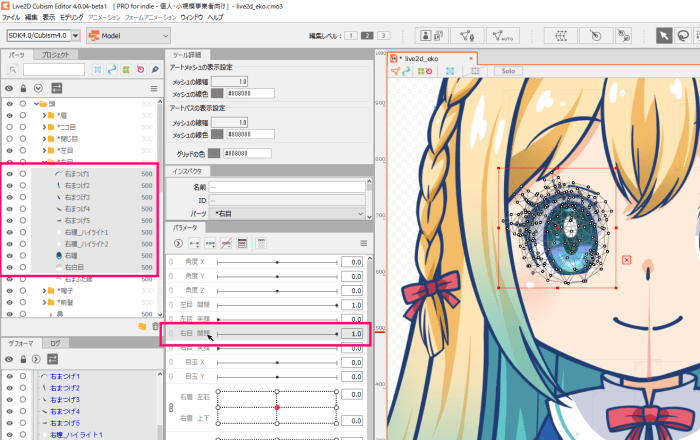Toggle pen glue filter in Parts palette
Viewport: 700px width, 440px height.
point(154,70)
